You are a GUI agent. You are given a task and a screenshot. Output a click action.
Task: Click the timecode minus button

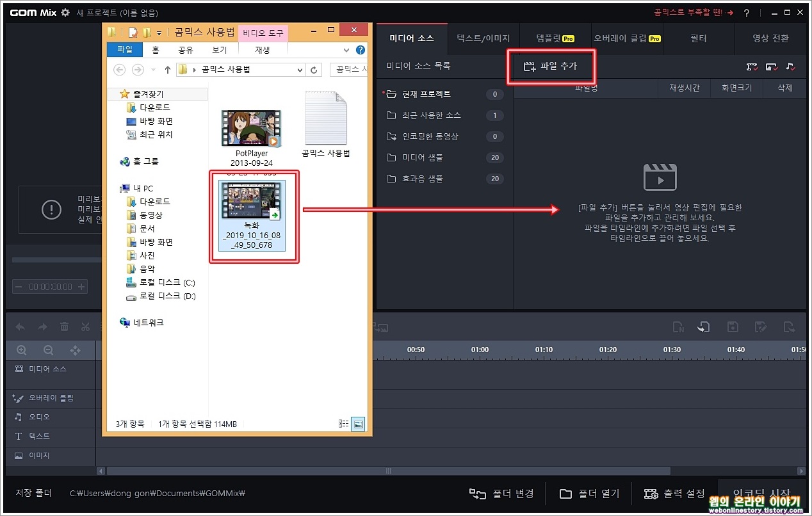tap(19, 287)
